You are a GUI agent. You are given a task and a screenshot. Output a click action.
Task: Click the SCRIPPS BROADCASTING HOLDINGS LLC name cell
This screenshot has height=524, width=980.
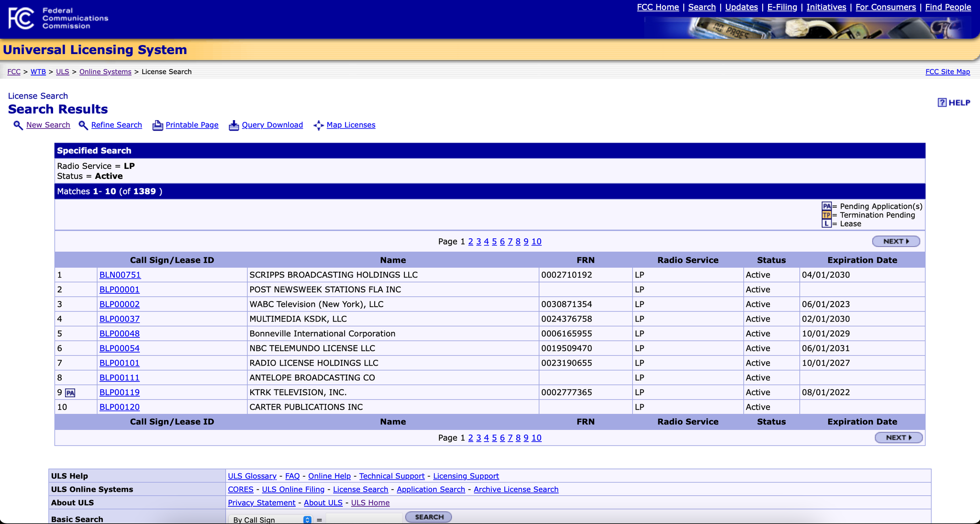click(393, 275)
